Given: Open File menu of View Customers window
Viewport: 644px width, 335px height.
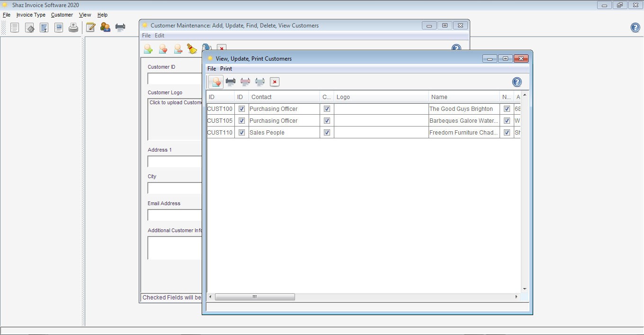Looking at the screenshot, I should pos(212,69).
